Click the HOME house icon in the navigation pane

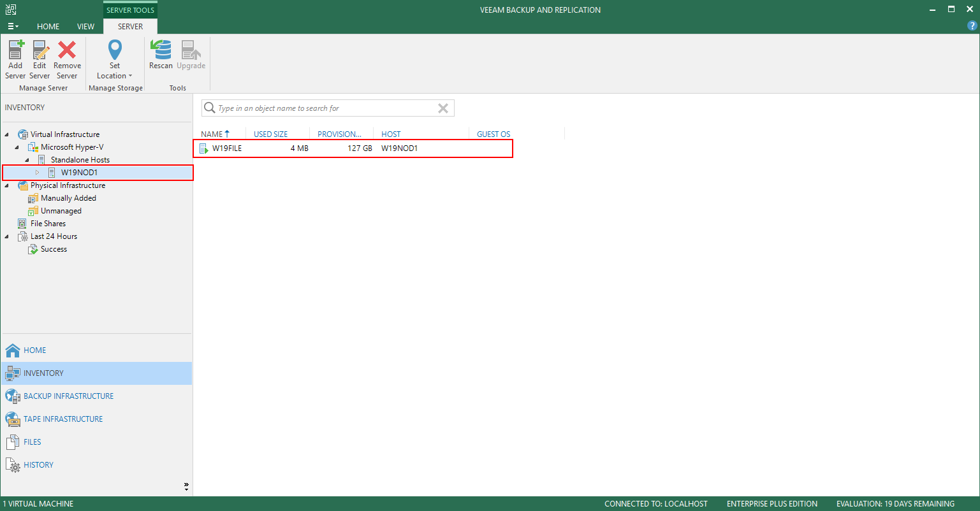pyautogui.click(x=13, y=350)
